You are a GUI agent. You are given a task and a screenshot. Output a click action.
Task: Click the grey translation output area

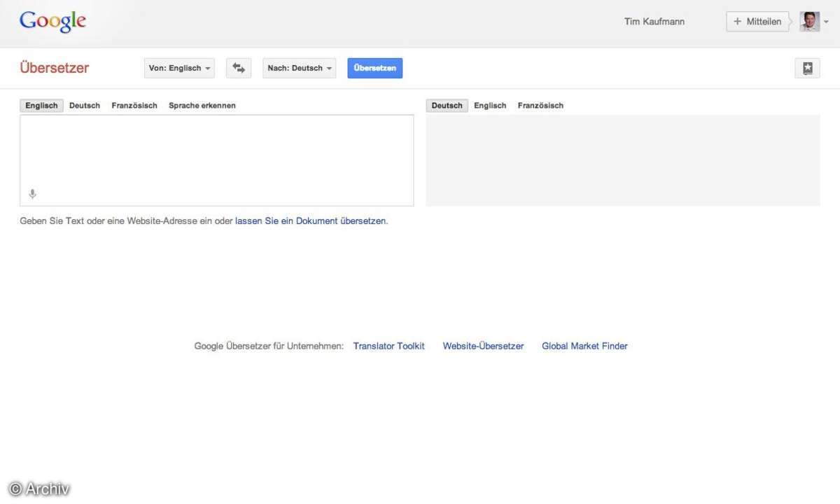[623, 160]
